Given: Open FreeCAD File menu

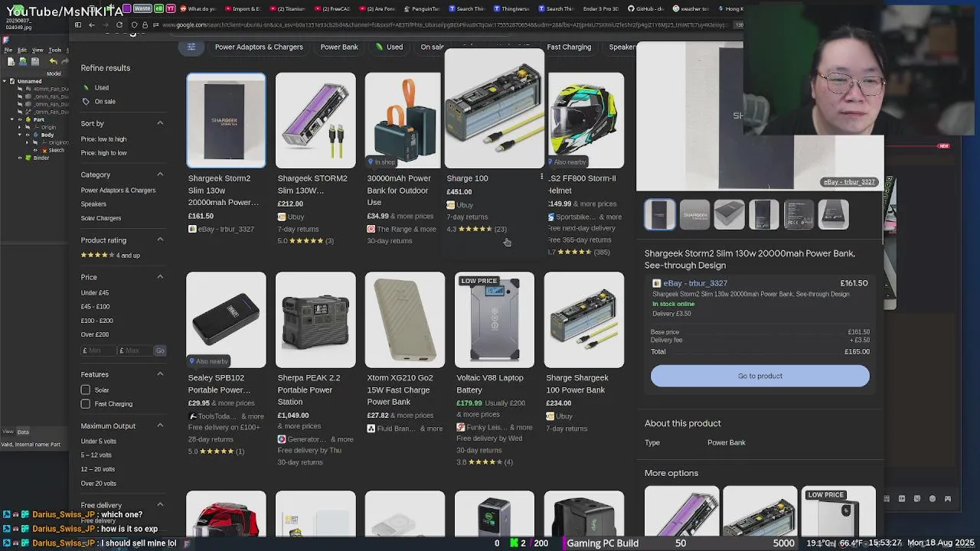Looking at the screenshot, I should click(8, 50).
